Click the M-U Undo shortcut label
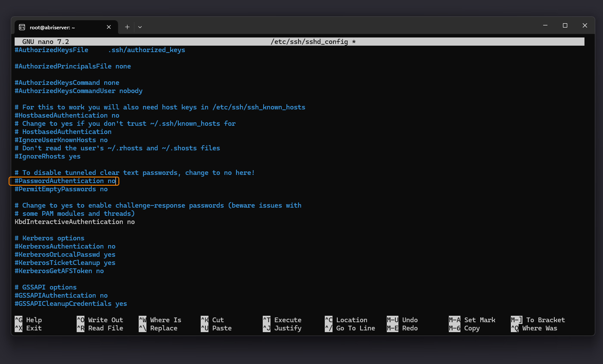 point(402,320)
